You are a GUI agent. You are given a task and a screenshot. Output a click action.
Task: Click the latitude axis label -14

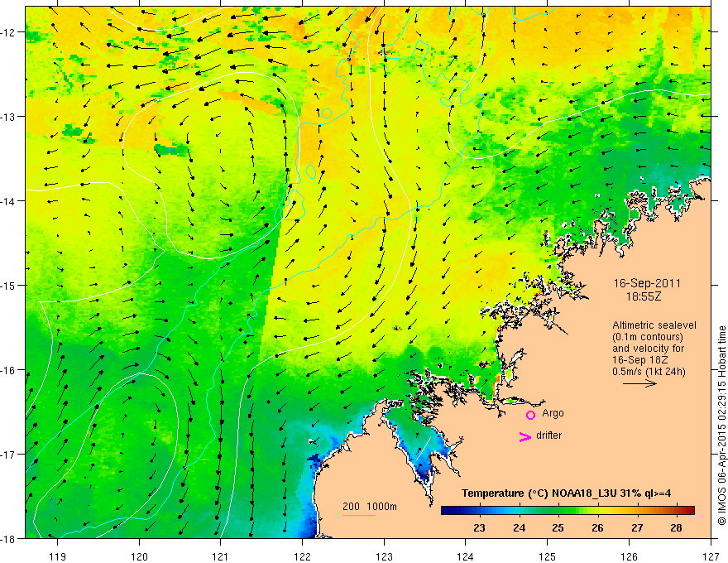click(9, 201)
